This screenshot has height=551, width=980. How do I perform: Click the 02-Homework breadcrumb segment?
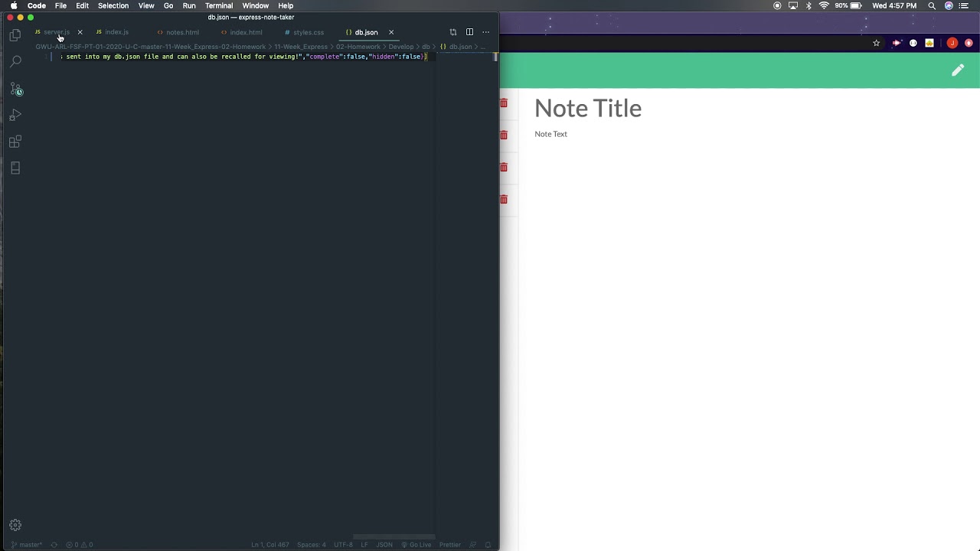pos(358,47)
